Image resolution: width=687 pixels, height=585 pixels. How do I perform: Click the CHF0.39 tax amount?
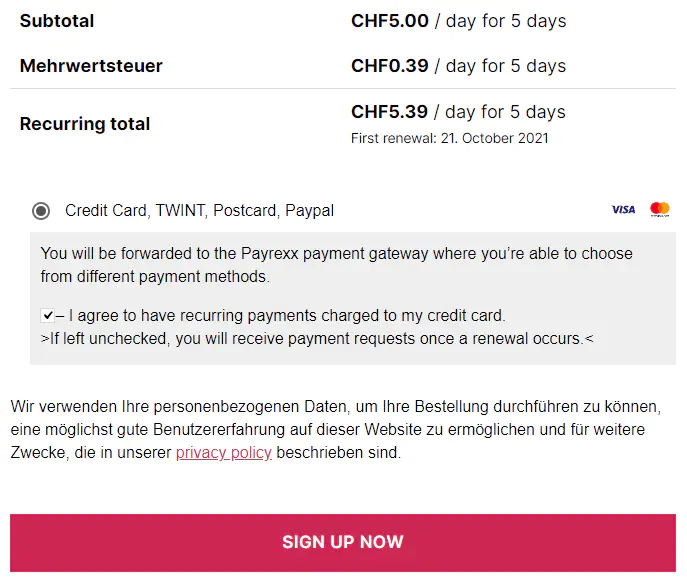coord(390,66)
